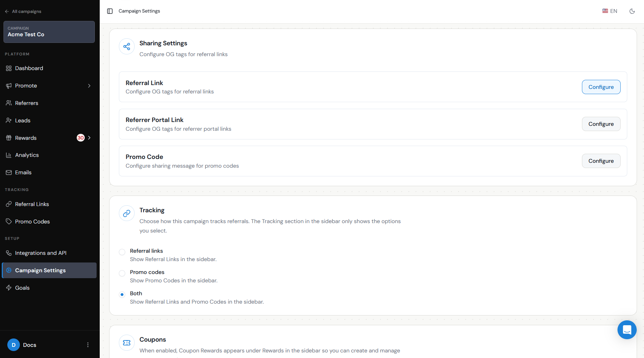Image resolution: width=644 pixels, height=358 pixels.
Task: Select the Referral links radio option
Action: click(x=122, y=252)
